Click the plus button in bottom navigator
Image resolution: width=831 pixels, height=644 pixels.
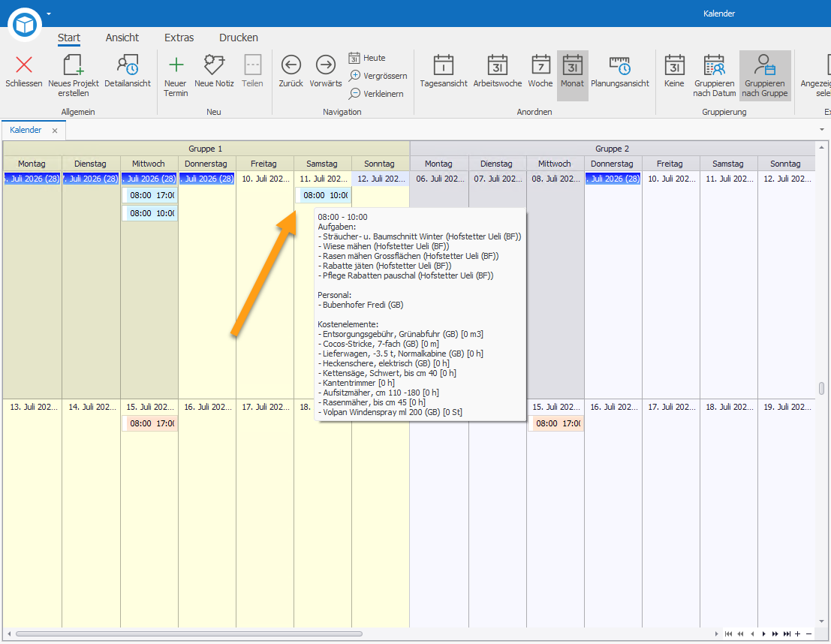(x=798, y=634)
